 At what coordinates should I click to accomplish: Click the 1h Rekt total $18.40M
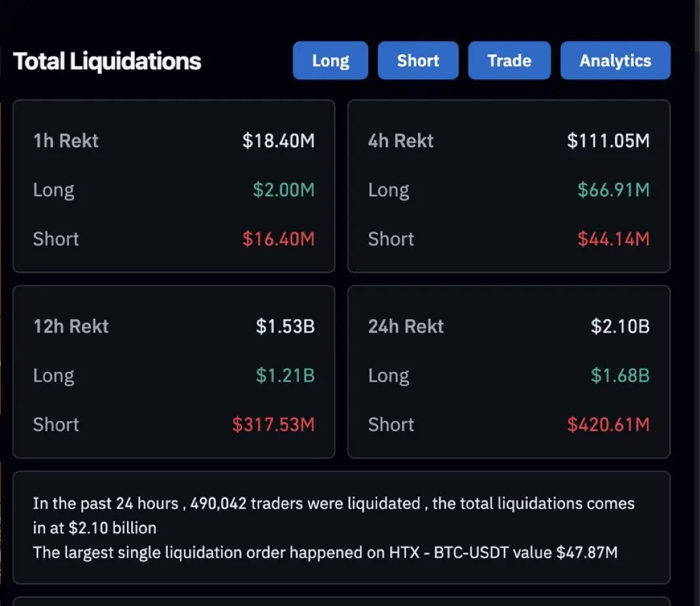[279, 141]
